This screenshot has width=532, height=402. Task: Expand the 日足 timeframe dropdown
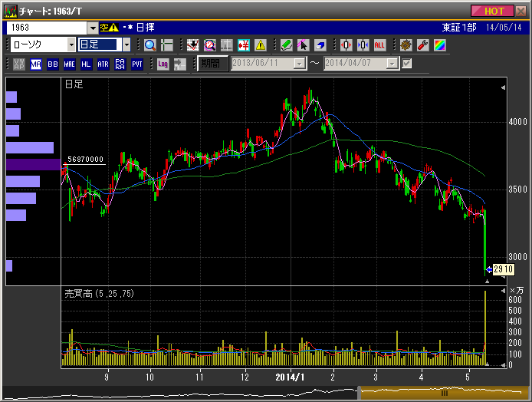(126, 44)
